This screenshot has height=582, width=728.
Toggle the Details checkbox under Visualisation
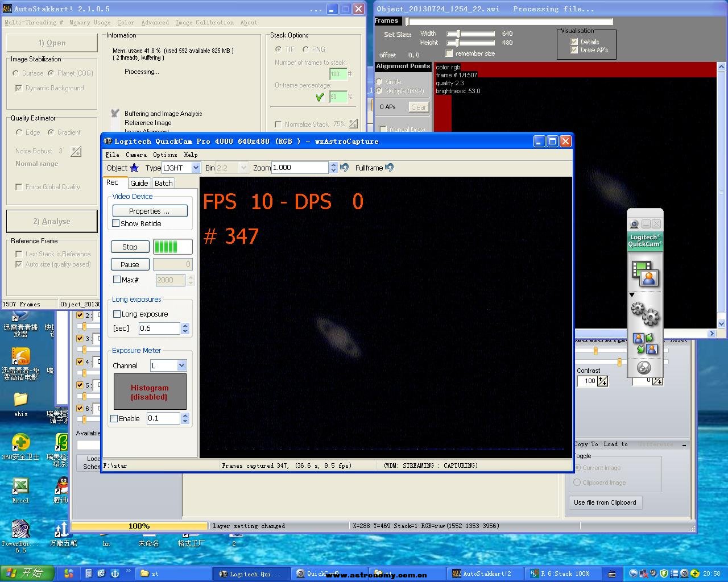coord(574,42)
